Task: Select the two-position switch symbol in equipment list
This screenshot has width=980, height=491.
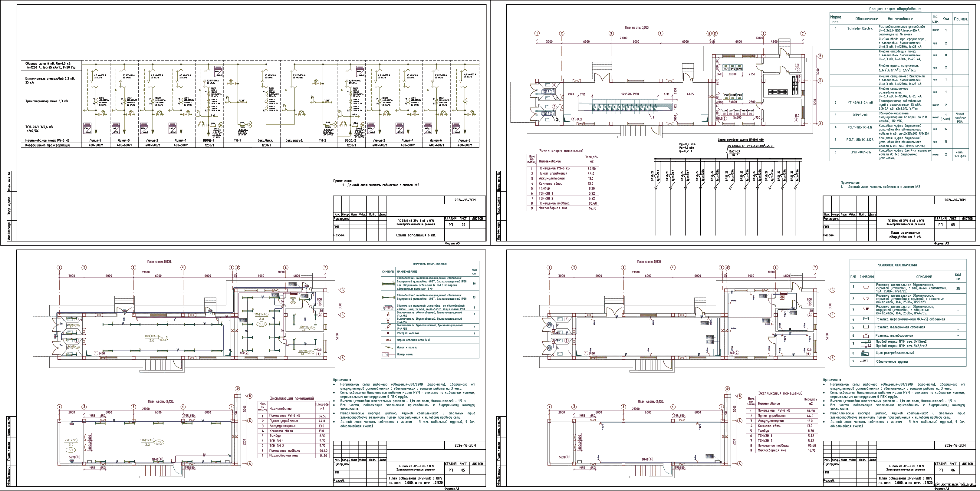Action: 388,327
